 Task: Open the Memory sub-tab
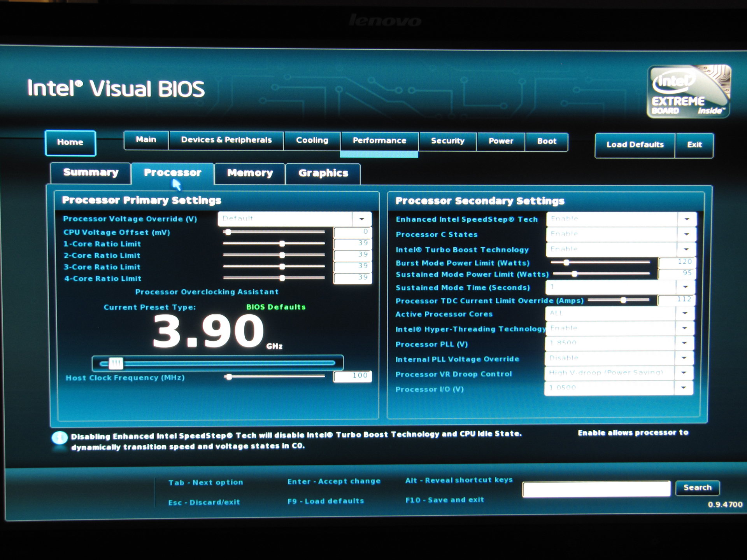pyautogui.click(x=250, y=173)
